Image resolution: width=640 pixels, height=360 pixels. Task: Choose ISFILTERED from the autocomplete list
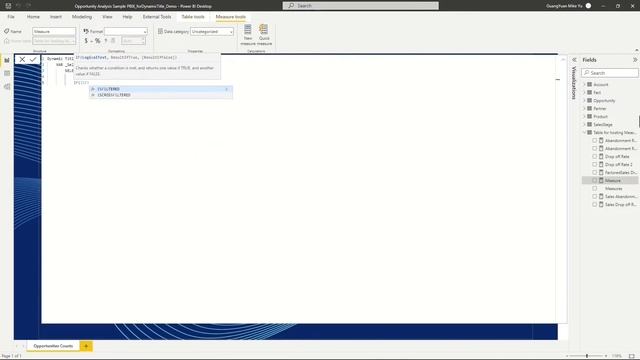pos(161,89)
